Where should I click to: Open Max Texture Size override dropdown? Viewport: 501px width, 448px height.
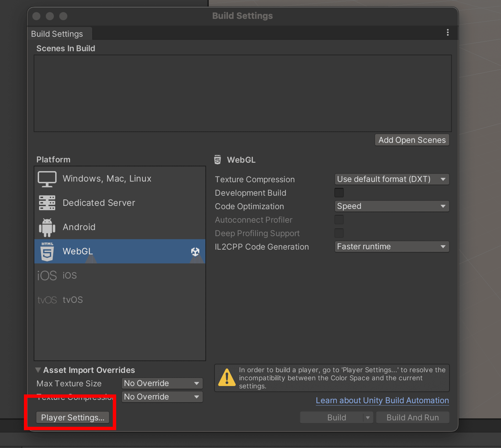click(x=162, y=383)
